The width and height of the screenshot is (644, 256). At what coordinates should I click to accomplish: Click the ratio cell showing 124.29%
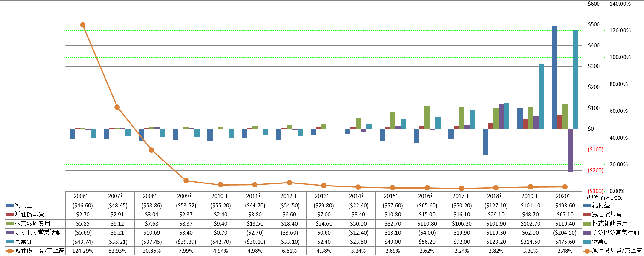coord(83,251)
